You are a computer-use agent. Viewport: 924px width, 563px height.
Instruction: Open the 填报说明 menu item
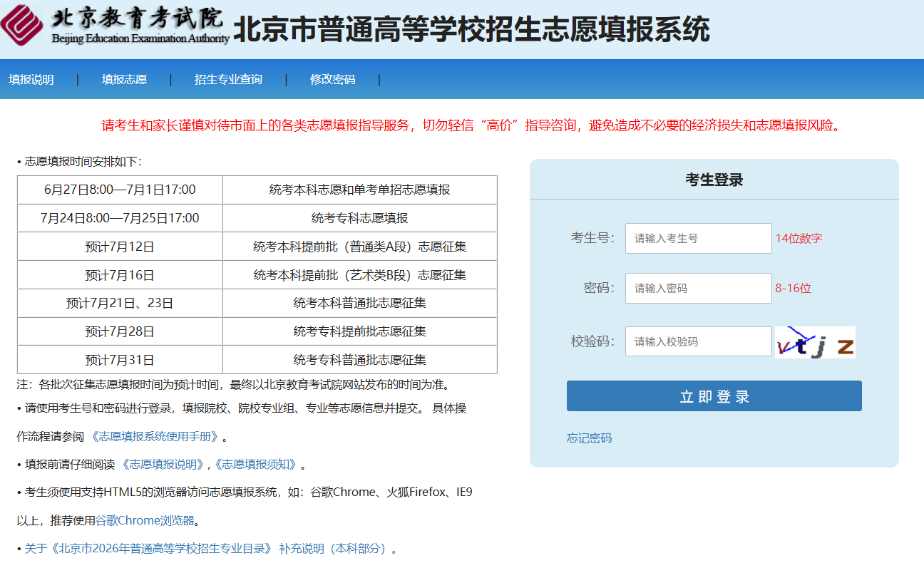point(31,80)
